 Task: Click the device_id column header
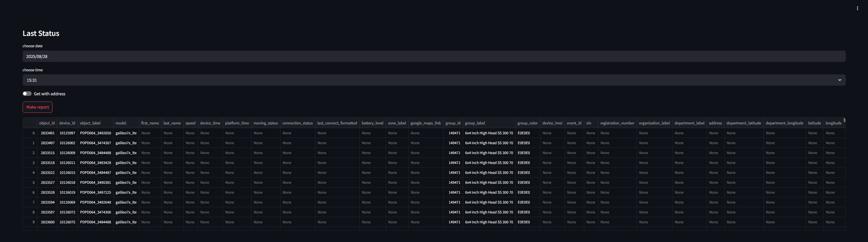point(67,123)
